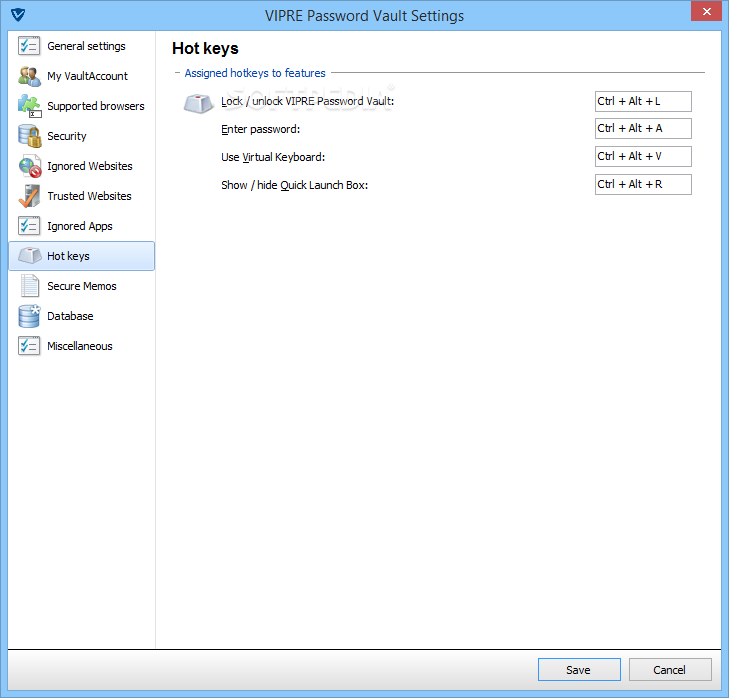Click the Ignored Websites globe icon
The width and height of the screenshot is (729, 698).
click(x=29, y=166)
